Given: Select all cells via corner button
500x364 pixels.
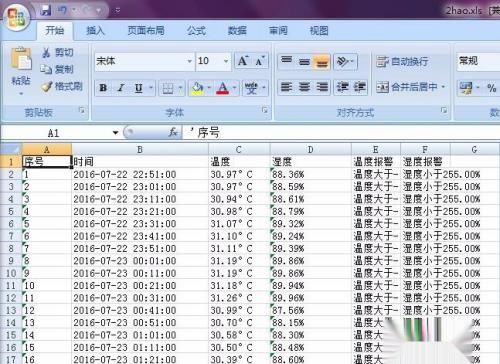Looking at the screenshot, I should pyautogui.click(x=11, y=149).
